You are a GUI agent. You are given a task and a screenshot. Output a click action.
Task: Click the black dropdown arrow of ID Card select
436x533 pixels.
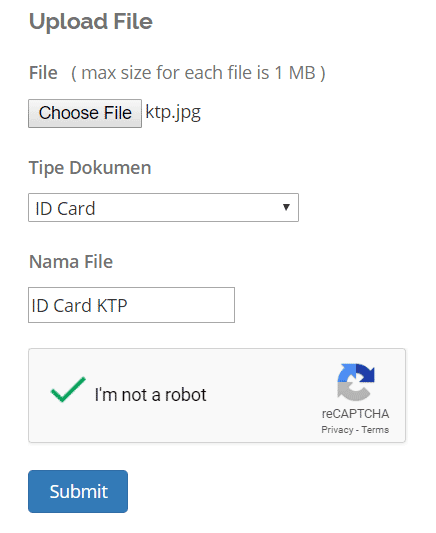click(x=286, y=207)
